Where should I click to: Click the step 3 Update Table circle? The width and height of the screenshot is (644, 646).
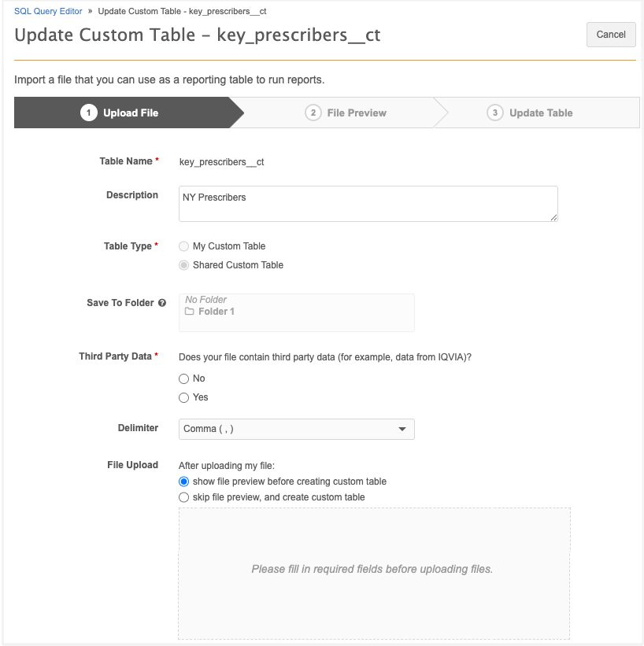[495, 113]
